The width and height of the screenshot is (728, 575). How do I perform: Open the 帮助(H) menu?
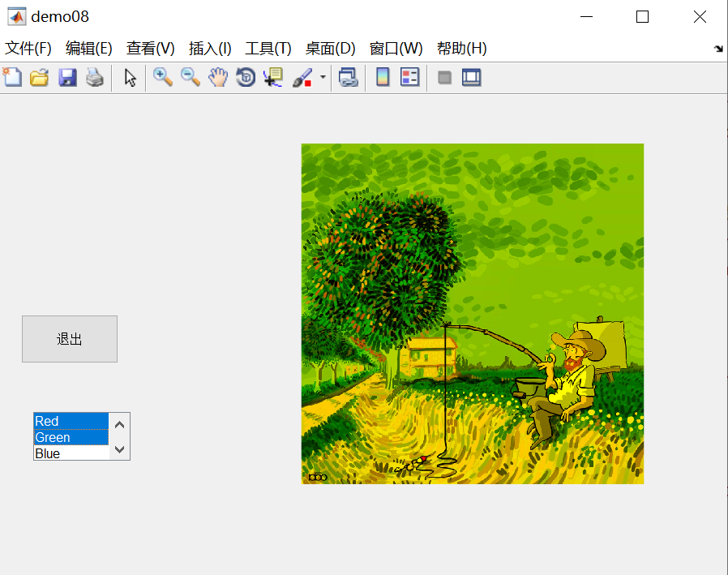[x=461, y=49]
